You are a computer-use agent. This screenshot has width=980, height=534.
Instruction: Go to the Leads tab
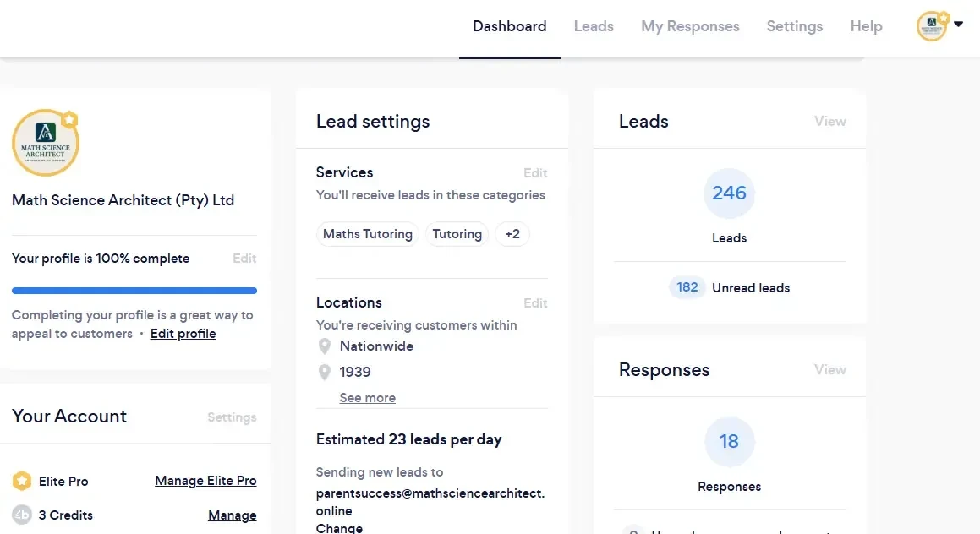pyautogui.click(x=593, y=26)
